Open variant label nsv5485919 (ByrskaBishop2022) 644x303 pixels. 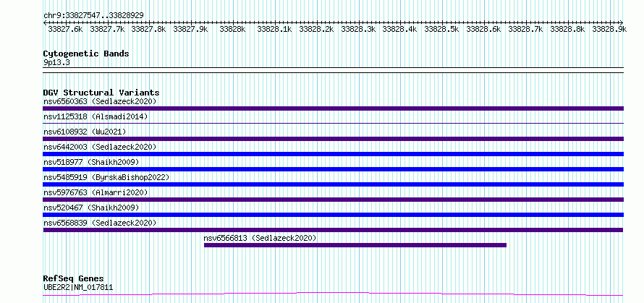(x=106, y=177)
